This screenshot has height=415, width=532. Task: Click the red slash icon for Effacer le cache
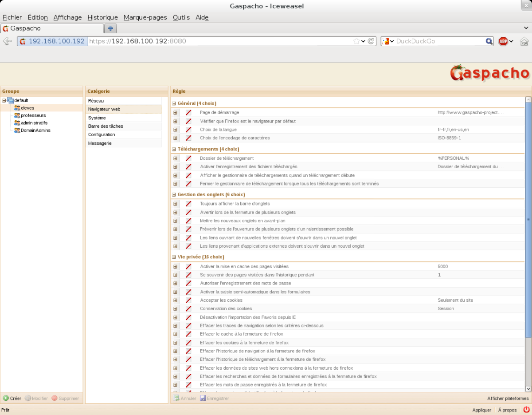point(188,334)
